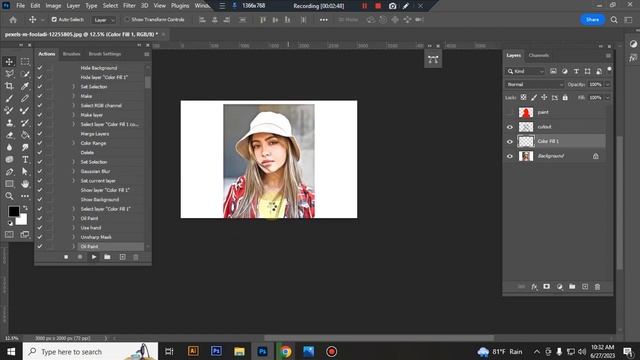Select the Eraser tool
Viewport: 640px width, 360px height.
[9, 135]
